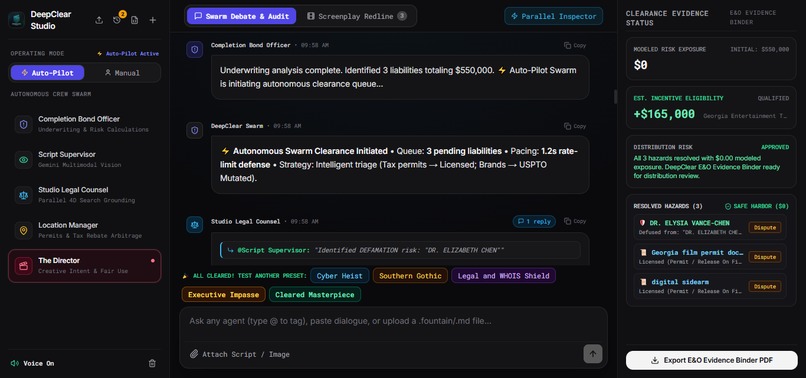Expand the 1 reply thread
The width and height of the screenshot is (806, 378).
click(534, 221)
